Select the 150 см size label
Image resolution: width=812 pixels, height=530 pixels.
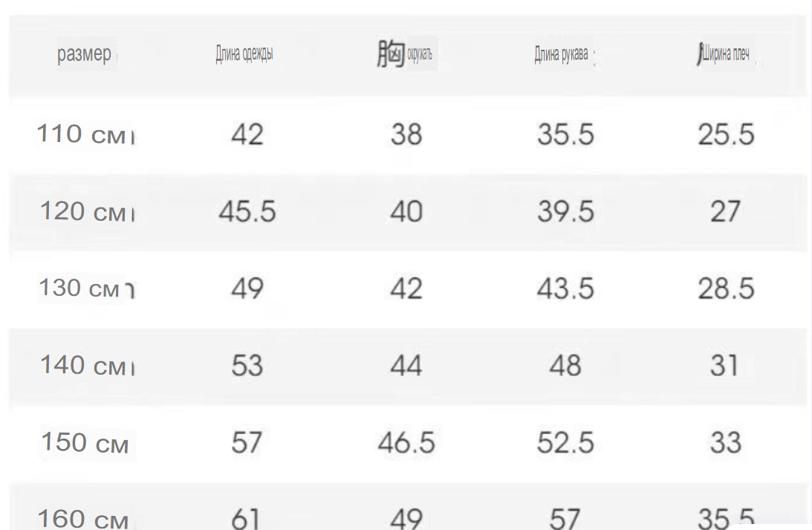click(85, 442)
